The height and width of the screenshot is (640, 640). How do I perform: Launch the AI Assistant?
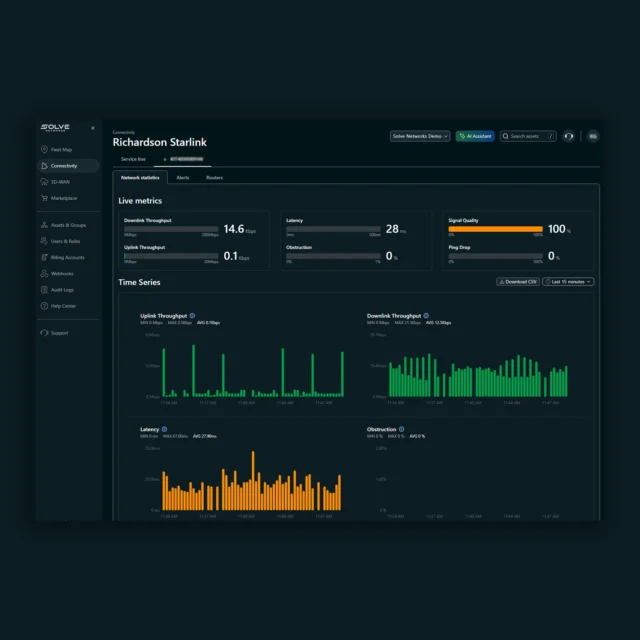click(x=475, y=136)
